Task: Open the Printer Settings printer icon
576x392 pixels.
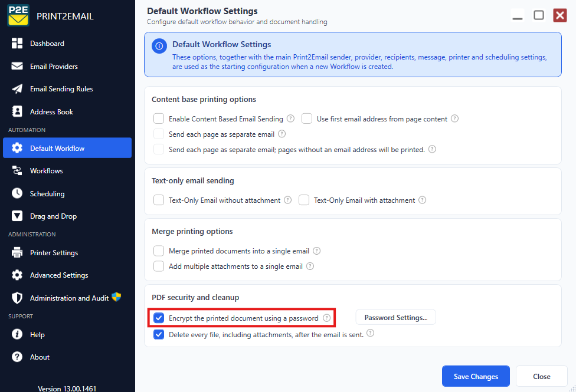Action: (x=17, y=252)
